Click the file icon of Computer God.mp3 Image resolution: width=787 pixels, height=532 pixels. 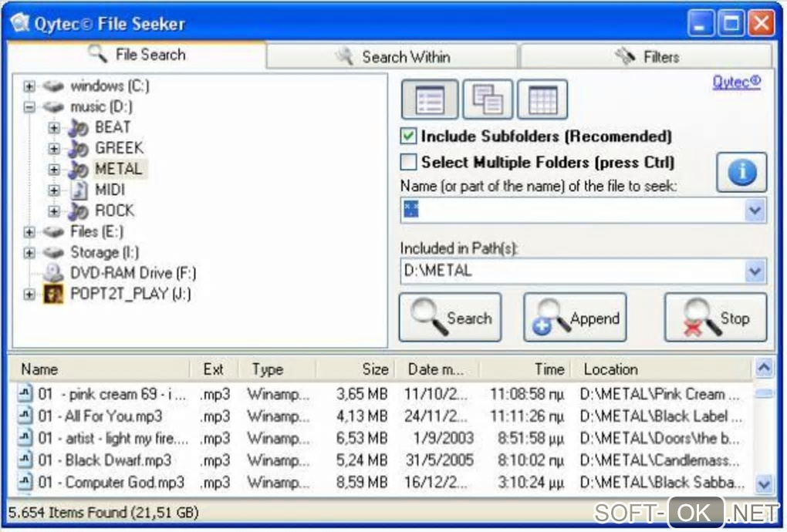(25, 481)
